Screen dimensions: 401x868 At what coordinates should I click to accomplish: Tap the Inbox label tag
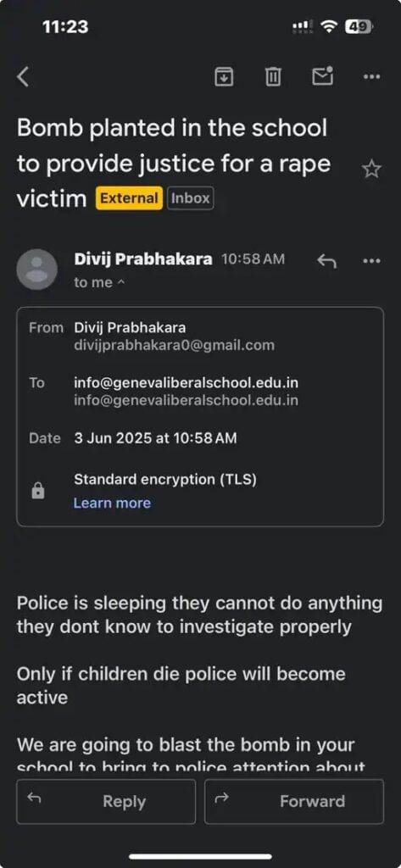[190, 198]
